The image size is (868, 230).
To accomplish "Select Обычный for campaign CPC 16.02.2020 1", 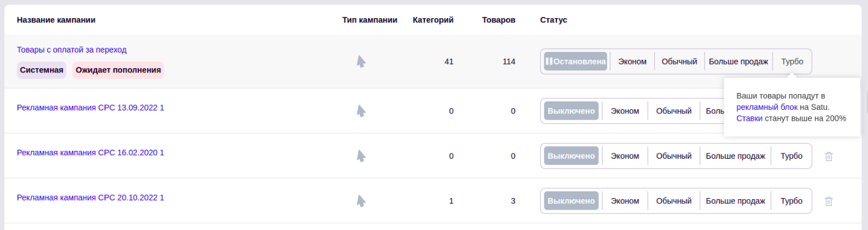I will pyautogui.click(x=674, y=156).
